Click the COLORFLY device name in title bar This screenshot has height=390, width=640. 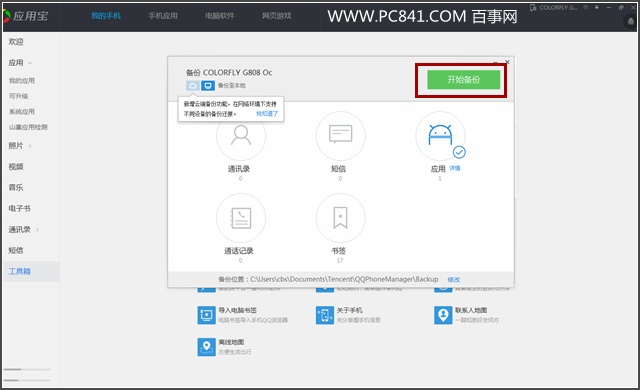click(x=558, y=7)
